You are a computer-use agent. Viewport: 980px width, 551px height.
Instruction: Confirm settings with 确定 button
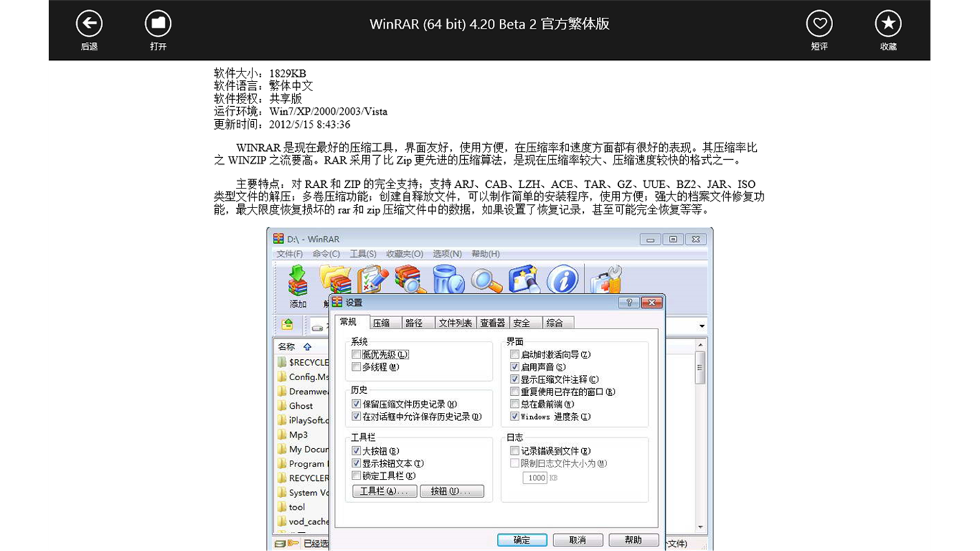click(x=522, y=540)
